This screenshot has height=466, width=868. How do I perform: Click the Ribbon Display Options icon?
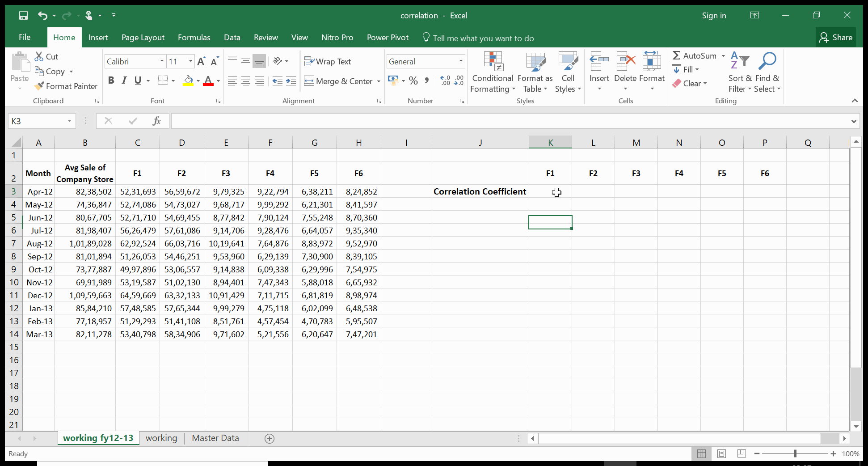[x=754, y=15]
